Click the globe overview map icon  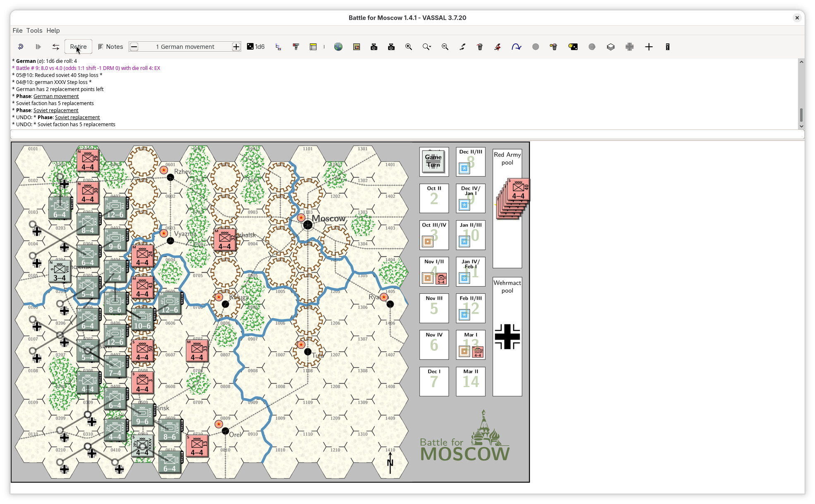(x=338, y=47)
